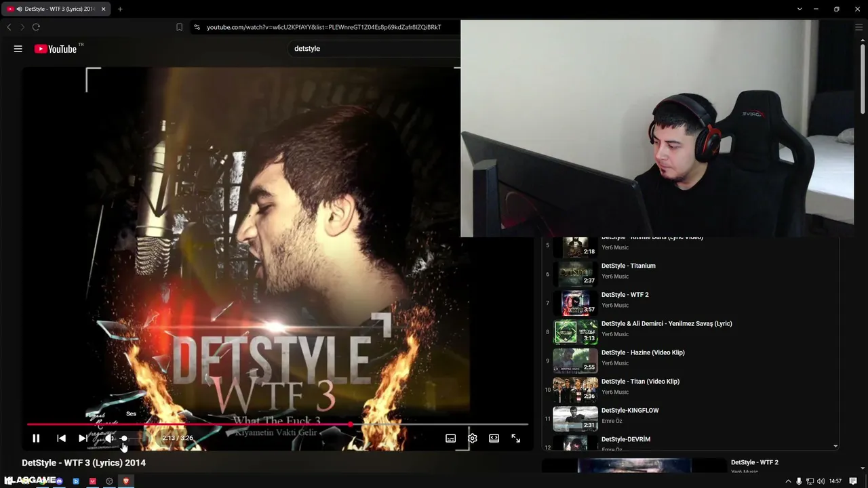Viewport: 868px width, 488px height.
Task: Open the YouTube guide hamburger menu
Action: 18,49
